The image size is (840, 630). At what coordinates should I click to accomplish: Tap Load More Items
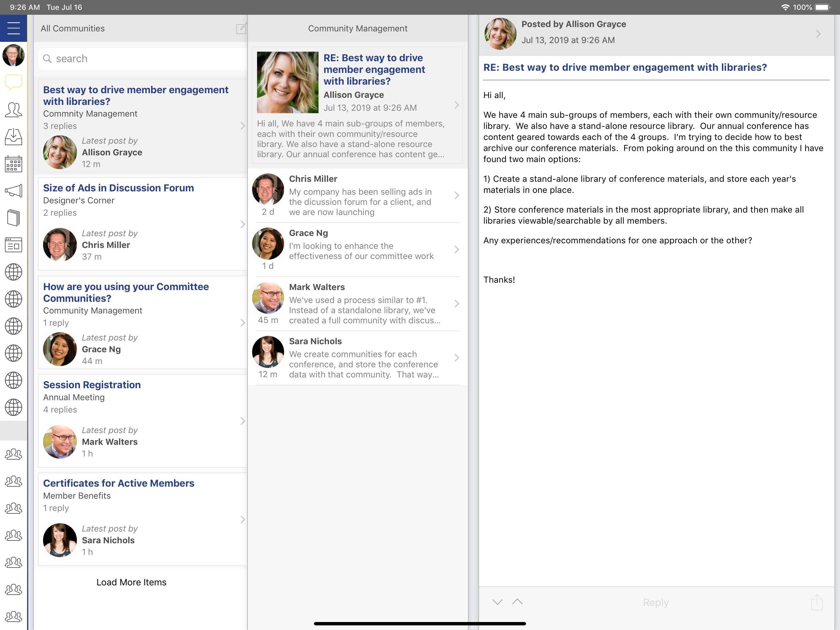coord(131,582)
